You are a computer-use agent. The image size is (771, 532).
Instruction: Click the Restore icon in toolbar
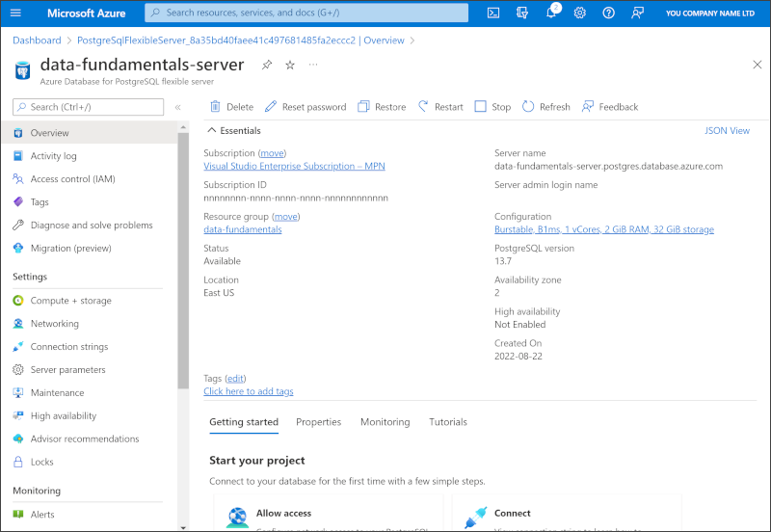(363, 106)
